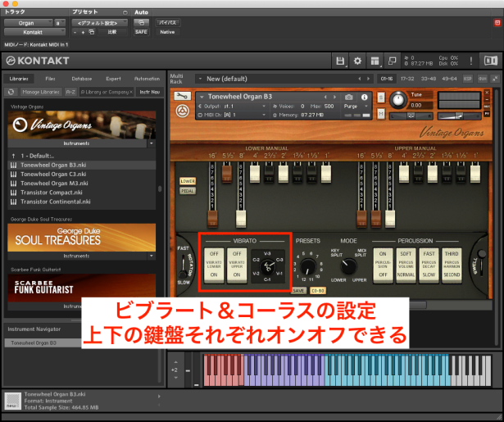Screen dimensions: 504x422
Task: Solo the instrument with S button
Action: point(381,98)
